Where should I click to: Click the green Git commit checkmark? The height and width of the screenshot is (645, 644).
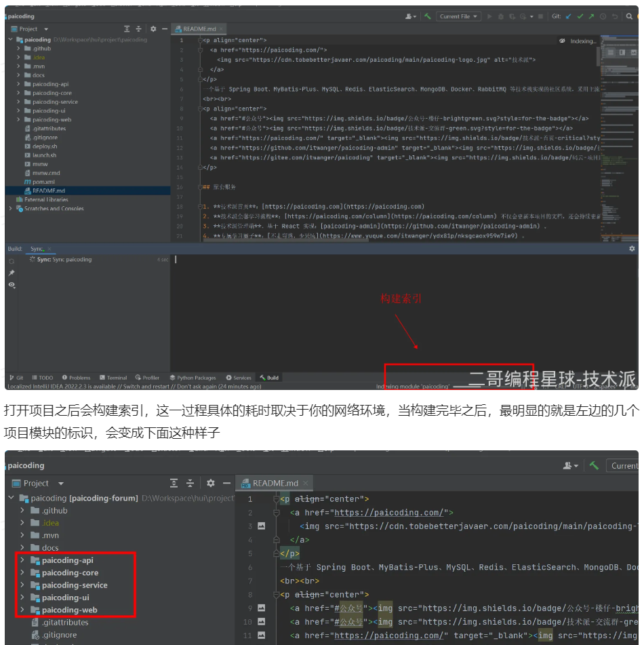[x=580, y=16]
